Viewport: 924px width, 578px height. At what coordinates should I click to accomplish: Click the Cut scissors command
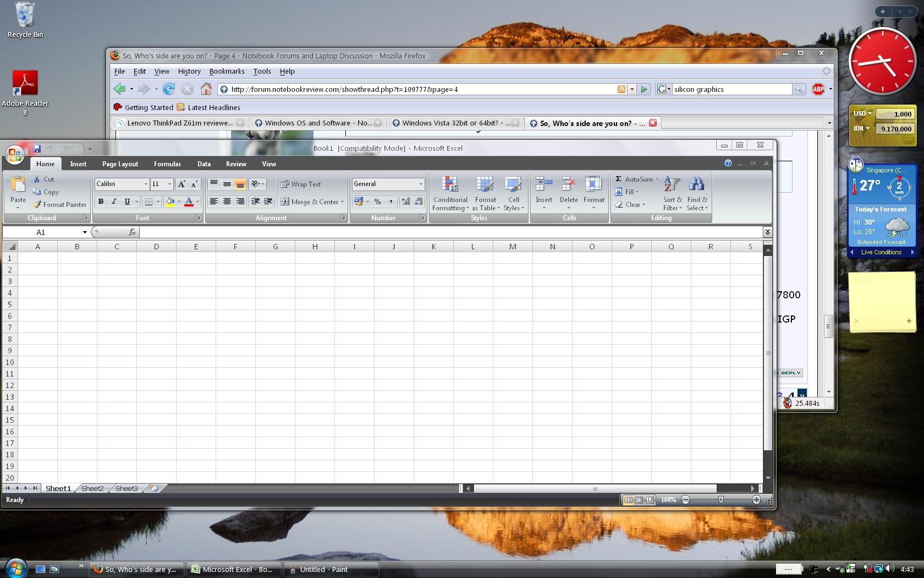click(x=43, y=179)
